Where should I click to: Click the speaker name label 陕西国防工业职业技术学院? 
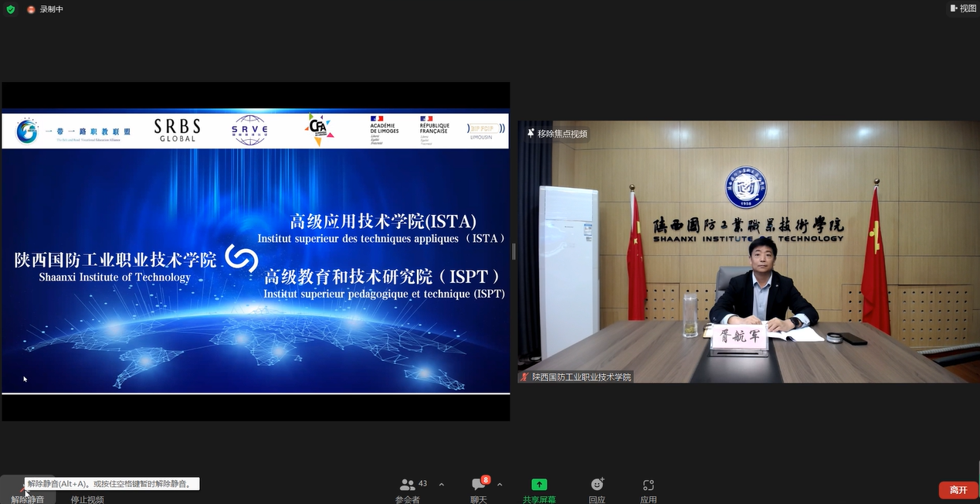pos(581,377)
